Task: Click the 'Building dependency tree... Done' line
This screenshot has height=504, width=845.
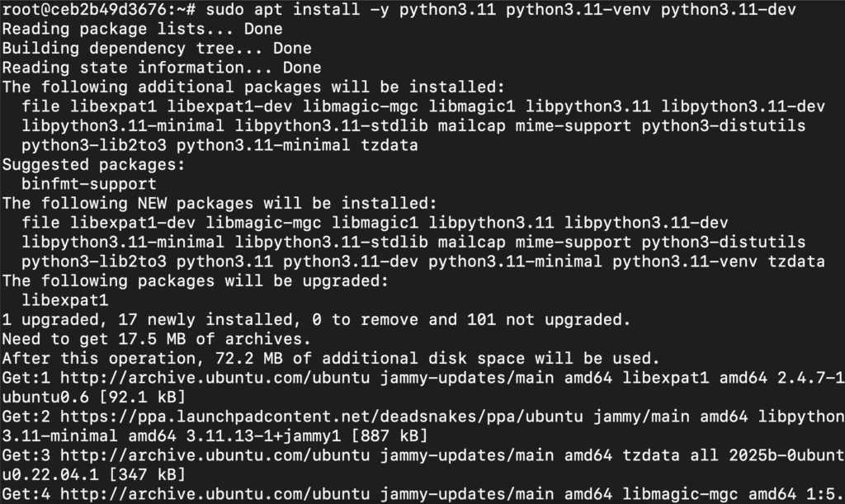Action: point(157,48)
